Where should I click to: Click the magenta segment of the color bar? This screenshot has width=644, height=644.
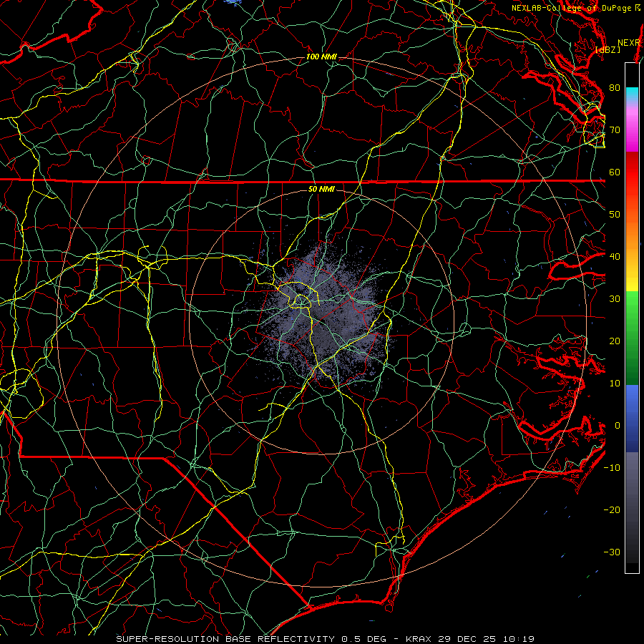[632, 134]
